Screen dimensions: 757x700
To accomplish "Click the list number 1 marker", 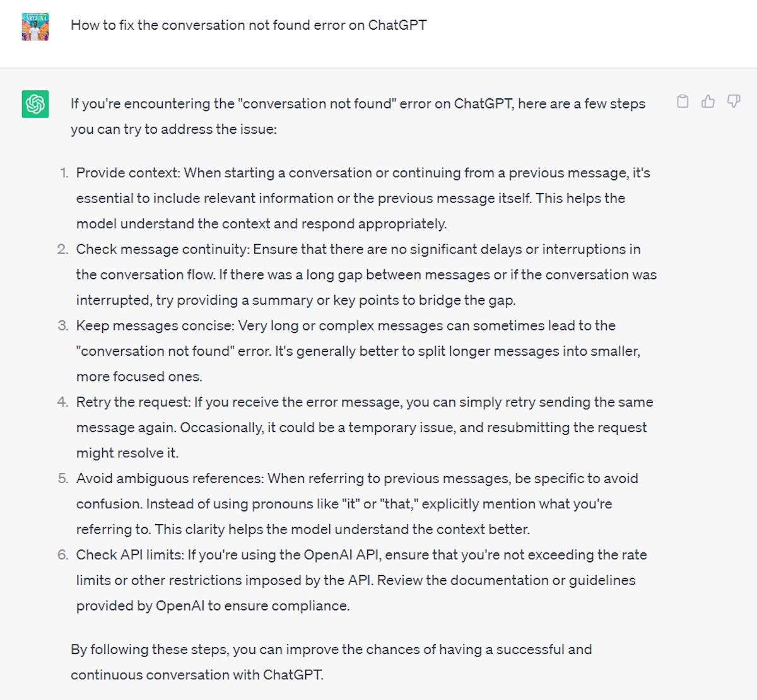I will tap(64, 173).
